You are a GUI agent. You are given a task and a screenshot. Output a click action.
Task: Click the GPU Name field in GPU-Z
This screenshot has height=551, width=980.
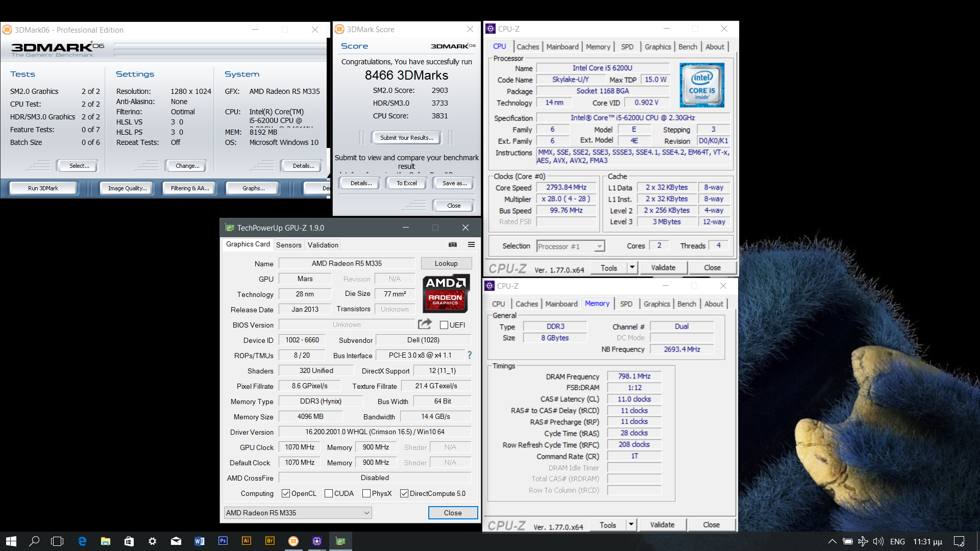click(x=347, y=263)
